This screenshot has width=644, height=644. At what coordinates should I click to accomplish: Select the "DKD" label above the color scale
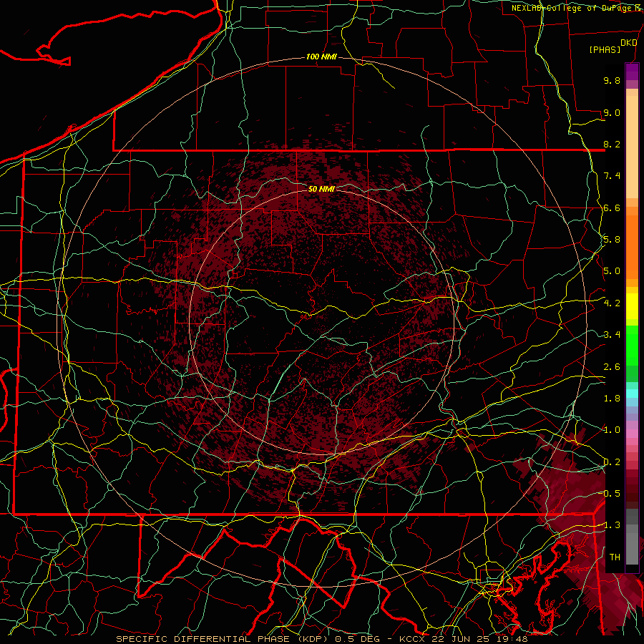(628, 43)
